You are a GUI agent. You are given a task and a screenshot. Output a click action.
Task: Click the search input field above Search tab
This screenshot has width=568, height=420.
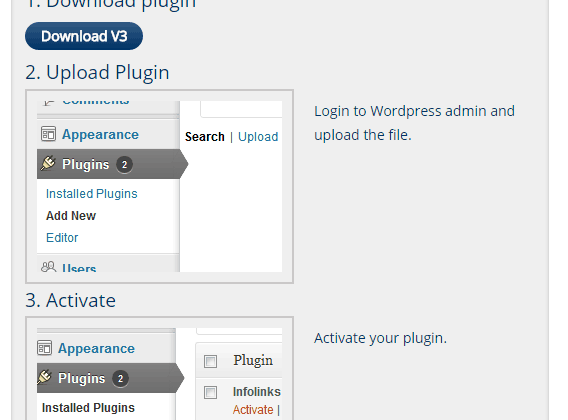tap(241, 109)
